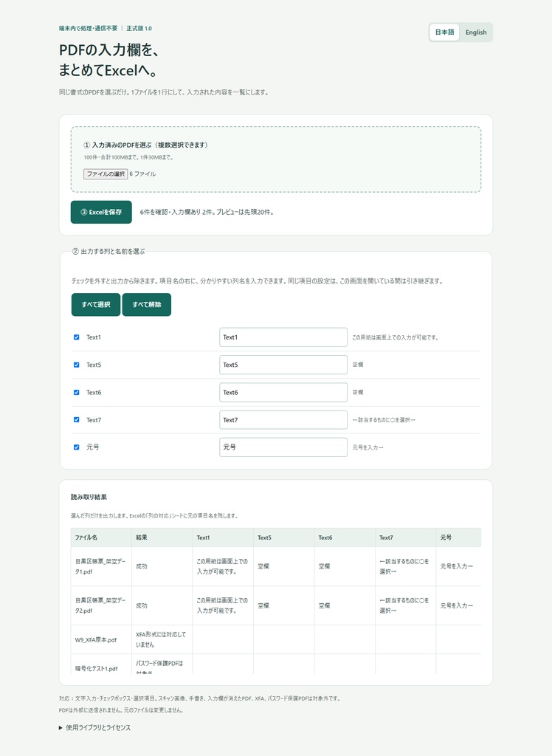Click the ③ Excelを保存 button
552x756 pixels.
tap(101, 212)
